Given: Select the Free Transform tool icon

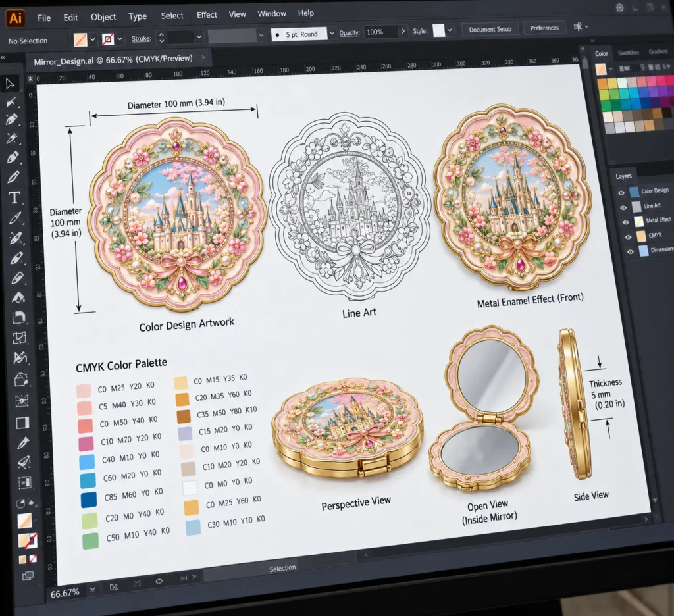Looking at the screenshot, I should click(x=19, y=338).
